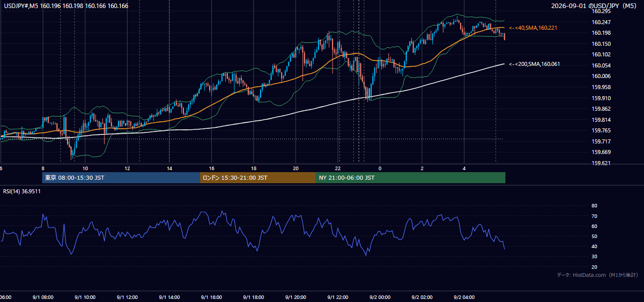Click price axis label 160.150
644x302 pixels.
(601, 44)
